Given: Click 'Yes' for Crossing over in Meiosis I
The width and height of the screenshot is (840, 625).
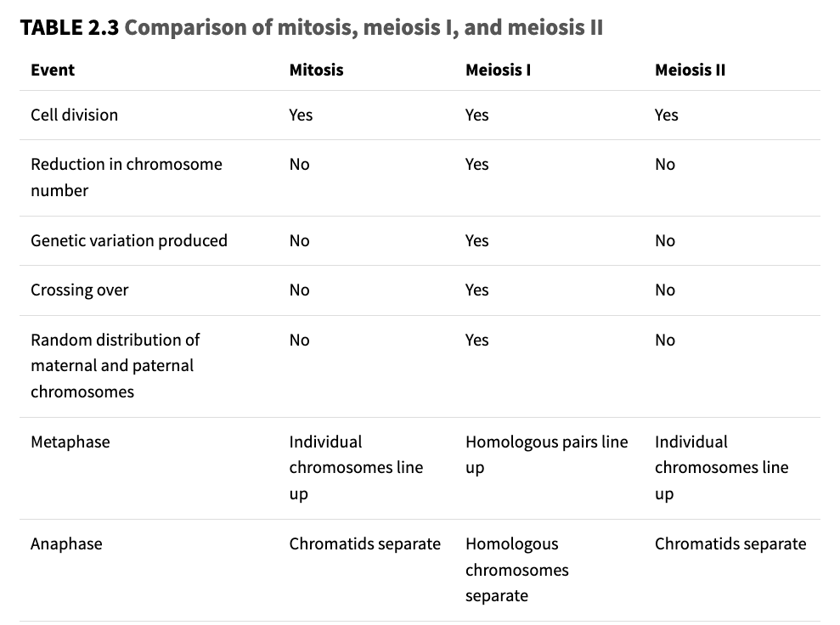Looking at the screenshot, I should click(x=477, y=290).
